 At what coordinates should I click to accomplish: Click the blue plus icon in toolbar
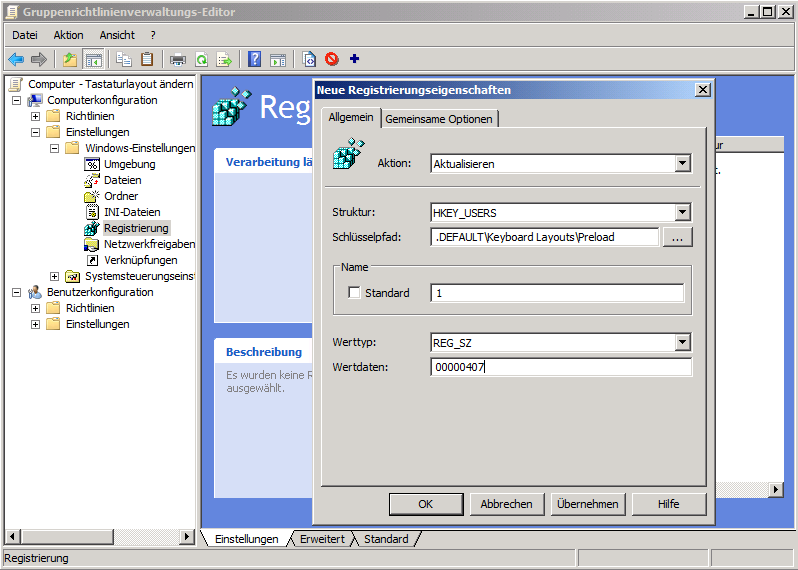tap(354, 59)
